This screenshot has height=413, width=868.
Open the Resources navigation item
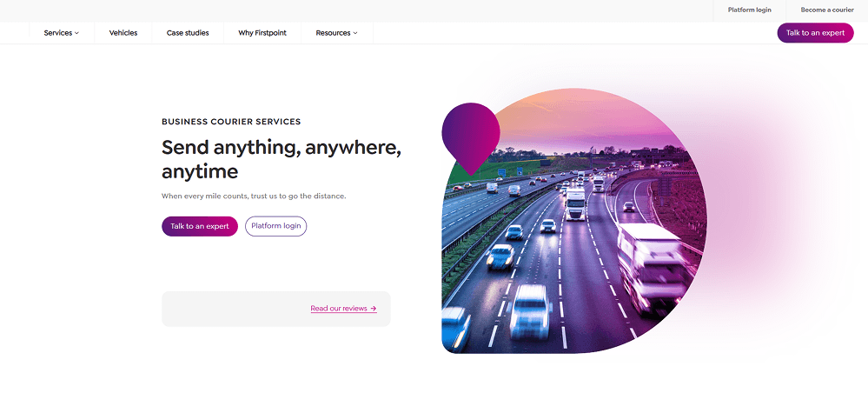click(336, 33)
